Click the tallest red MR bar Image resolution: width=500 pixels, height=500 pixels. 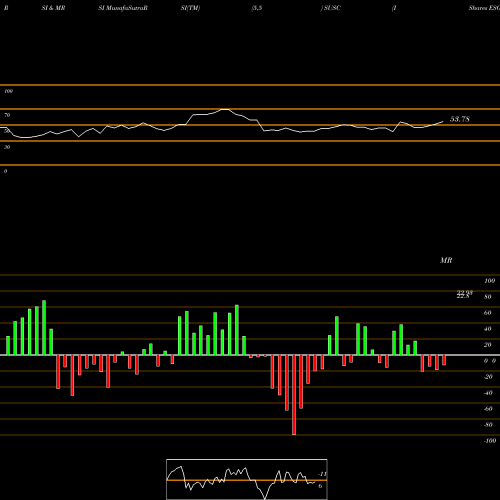click(x=294, y=395)
